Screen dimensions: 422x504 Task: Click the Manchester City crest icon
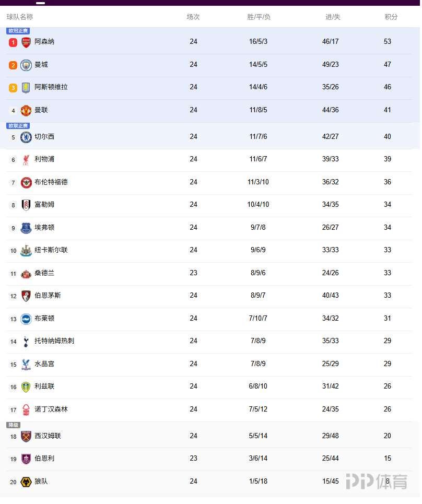coord(26,65)
